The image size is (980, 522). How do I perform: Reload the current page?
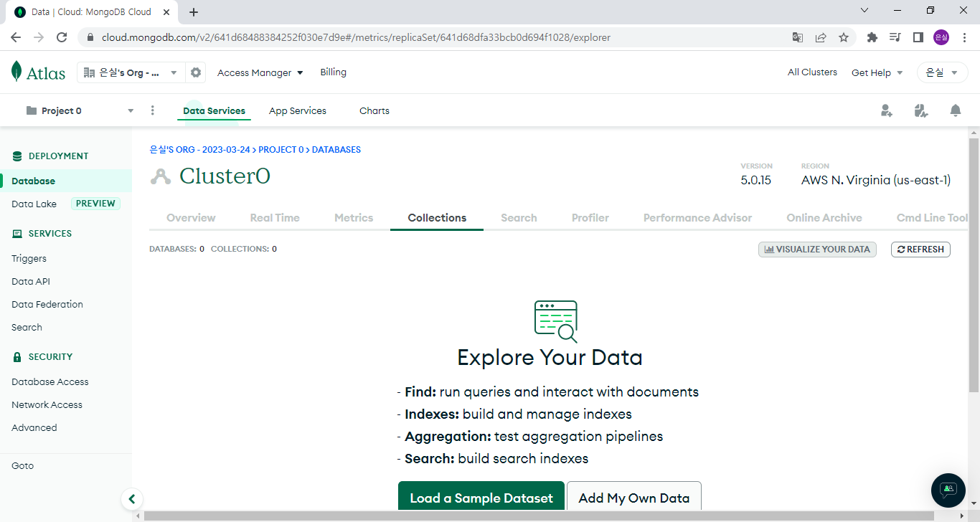(x=62, y=37)
